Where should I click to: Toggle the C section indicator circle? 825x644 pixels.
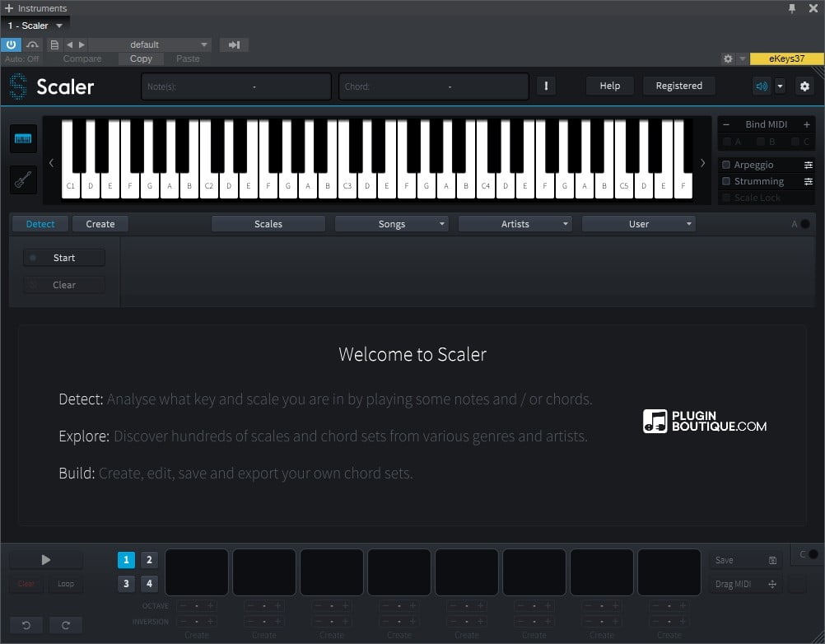click(x=813, y=554)
